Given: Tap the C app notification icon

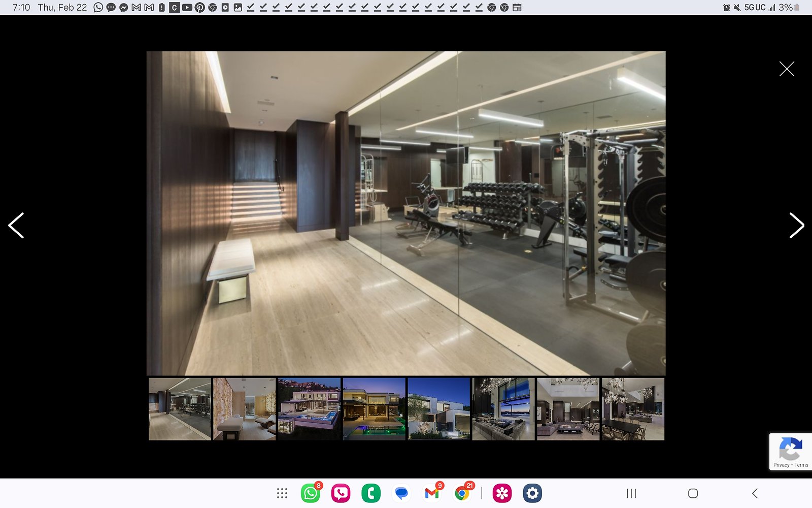Looking at the screenshot, I should 174,7.
